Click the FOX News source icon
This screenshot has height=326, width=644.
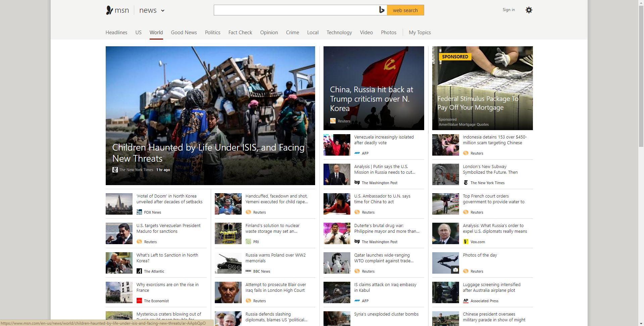(139, 212)
